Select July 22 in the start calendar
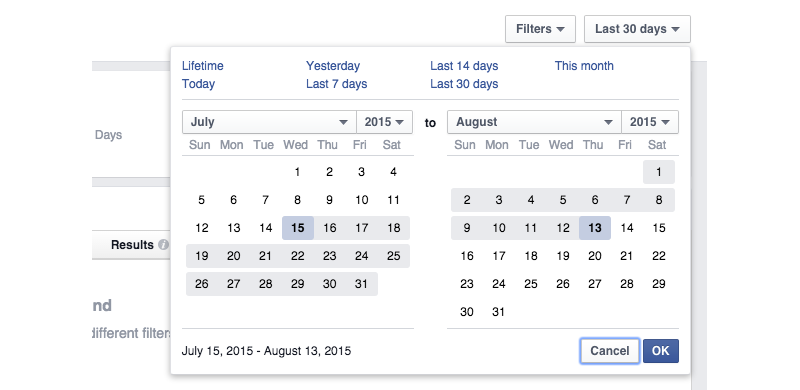This screenshot has height=390, width=800. (297, 256)
